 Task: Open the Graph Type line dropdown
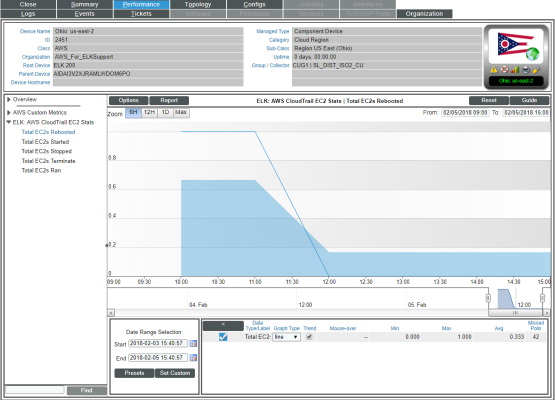(286, 337)
